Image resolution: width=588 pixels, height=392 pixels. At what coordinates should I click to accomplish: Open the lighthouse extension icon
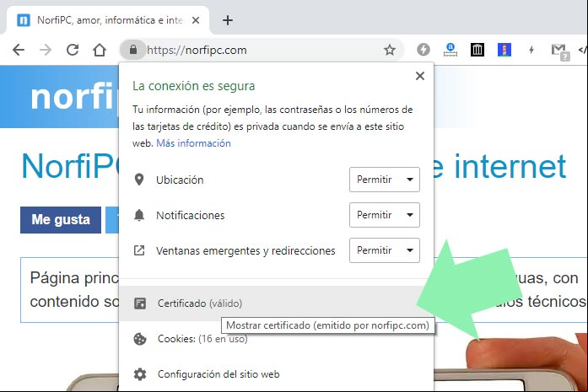coord(504,50)
